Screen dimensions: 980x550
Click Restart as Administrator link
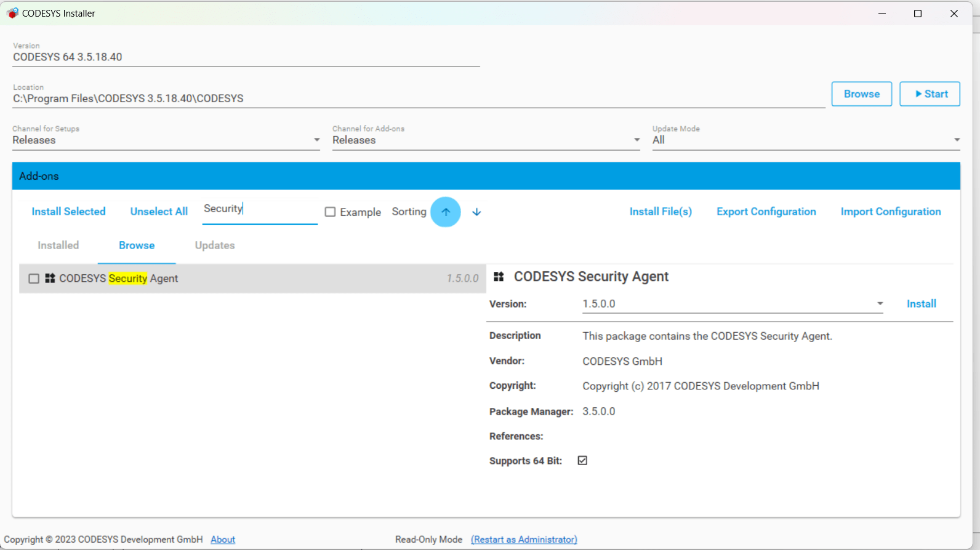[524, 540]
